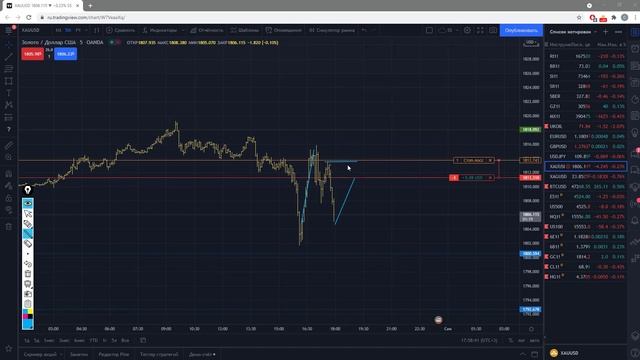Take a chart snapshot with camera icon
Screen dimensions: 640x360
[493, 30]
